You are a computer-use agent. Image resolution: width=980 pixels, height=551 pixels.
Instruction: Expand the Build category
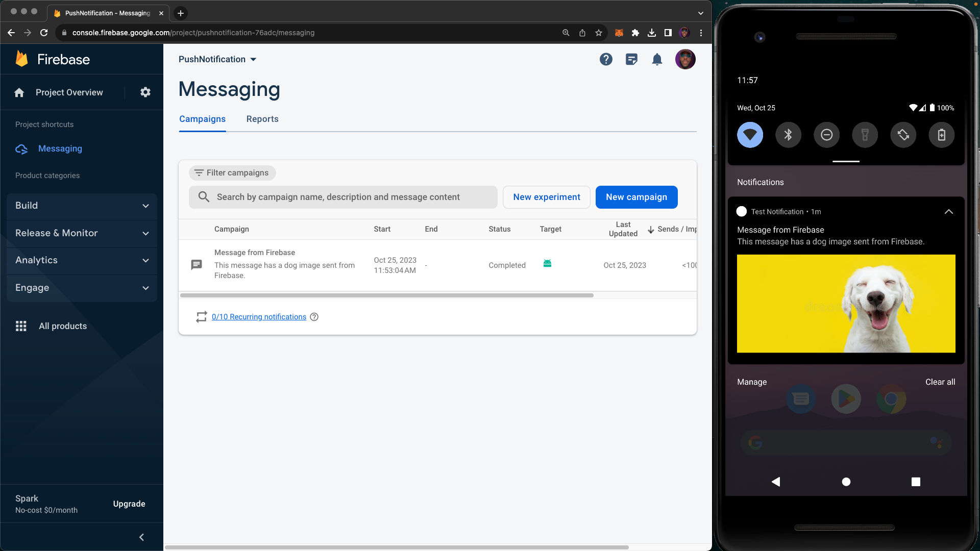tap(82, 206)
